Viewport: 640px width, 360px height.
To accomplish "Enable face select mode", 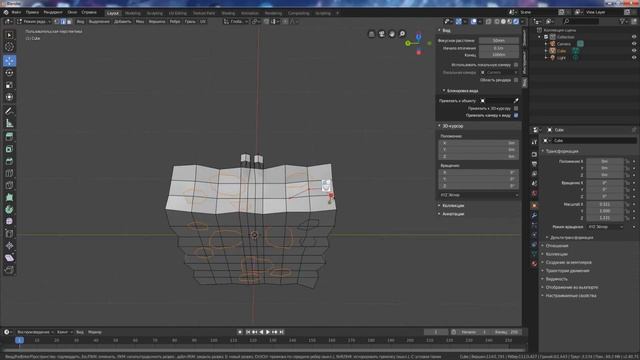I will (69, 22).
